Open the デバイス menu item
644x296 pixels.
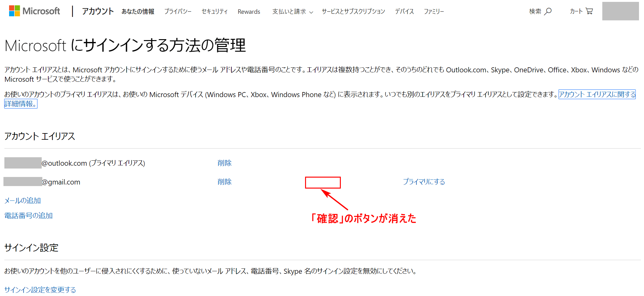pos(404,12)
